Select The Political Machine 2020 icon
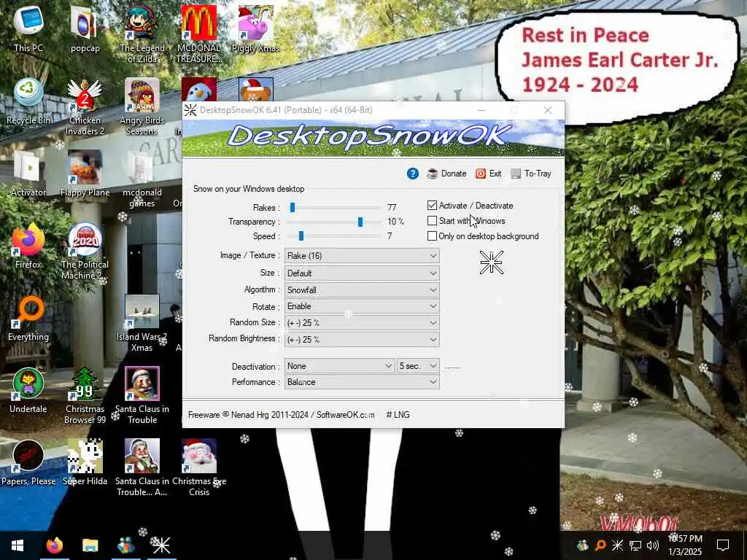The width and height of the screenshot is (747, 560). point(85,252)
